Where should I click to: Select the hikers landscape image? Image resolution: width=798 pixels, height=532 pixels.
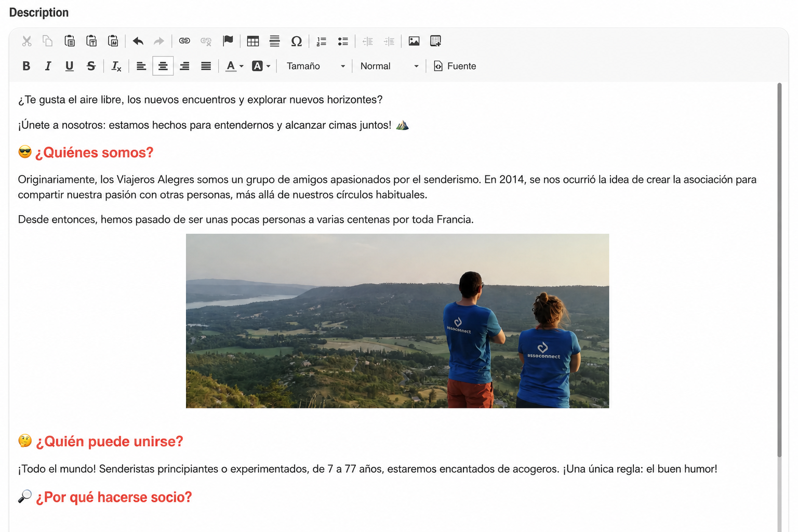pos(397,321)
